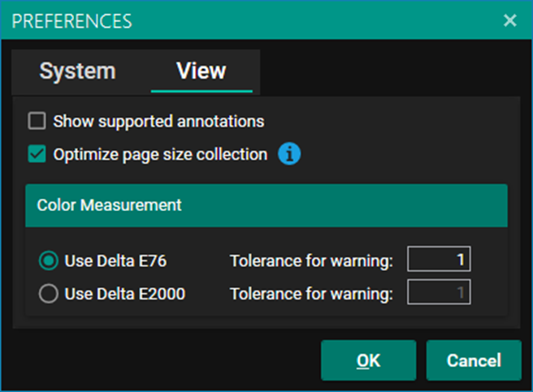Select the View tab
The width and height of the screenshot is (533, 392).
[x=201, y=71]
